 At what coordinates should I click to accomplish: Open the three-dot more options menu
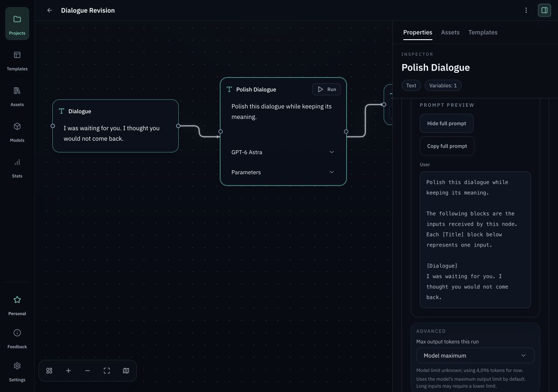click(526, 10)
